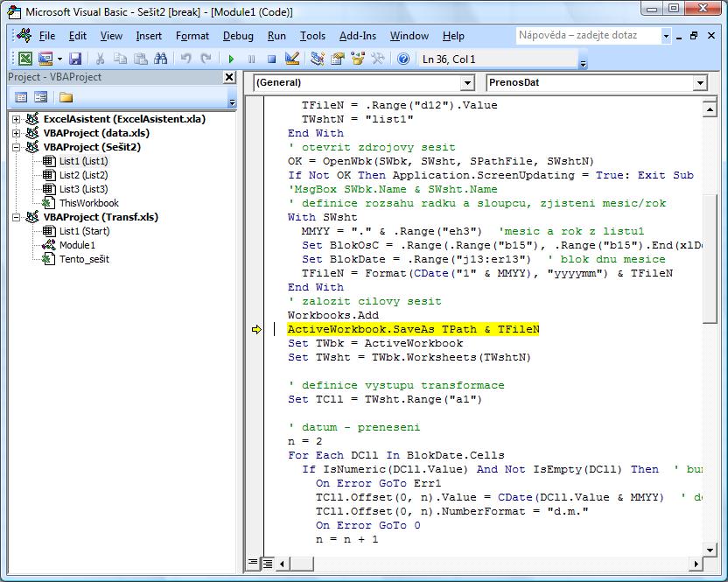Click the Run/Continue macro play button

tap(231, 59)
